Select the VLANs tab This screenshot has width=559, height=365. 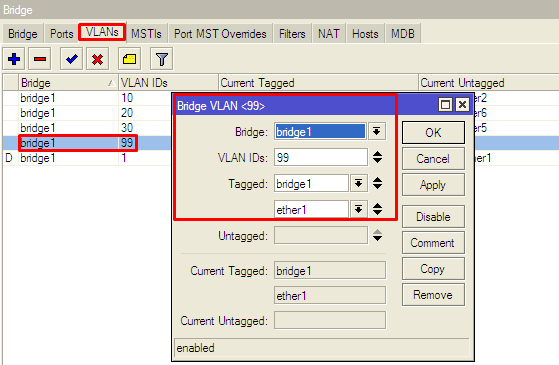pos(102,32)
